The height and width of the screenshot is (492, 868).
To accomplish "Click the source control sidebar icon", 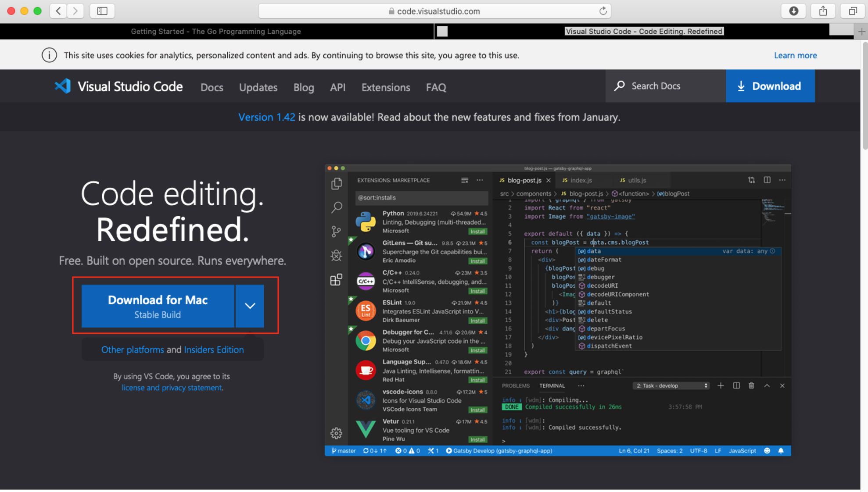I will (x=337, y=231).
